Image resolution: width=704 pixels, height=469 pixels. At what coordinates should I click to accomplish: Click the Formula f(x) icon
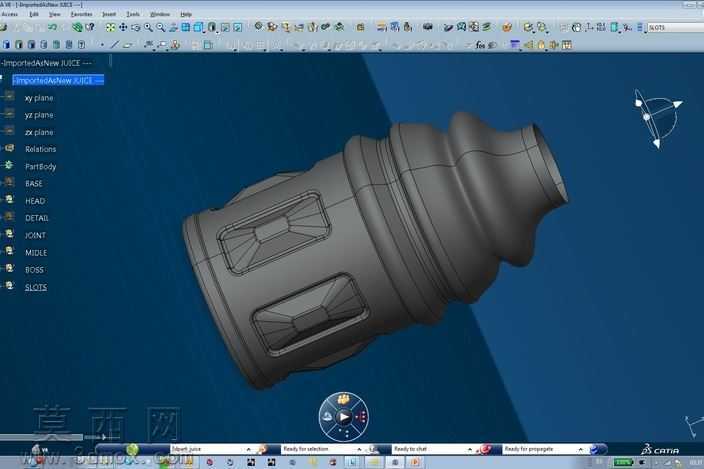pos(480,45)
